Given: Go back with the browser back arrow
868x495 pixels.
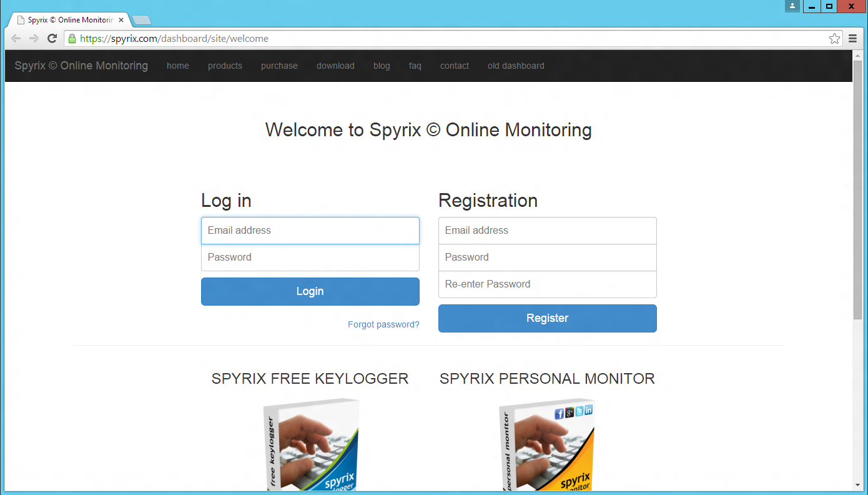Looking at the screenshot, I should click(16, 39).
